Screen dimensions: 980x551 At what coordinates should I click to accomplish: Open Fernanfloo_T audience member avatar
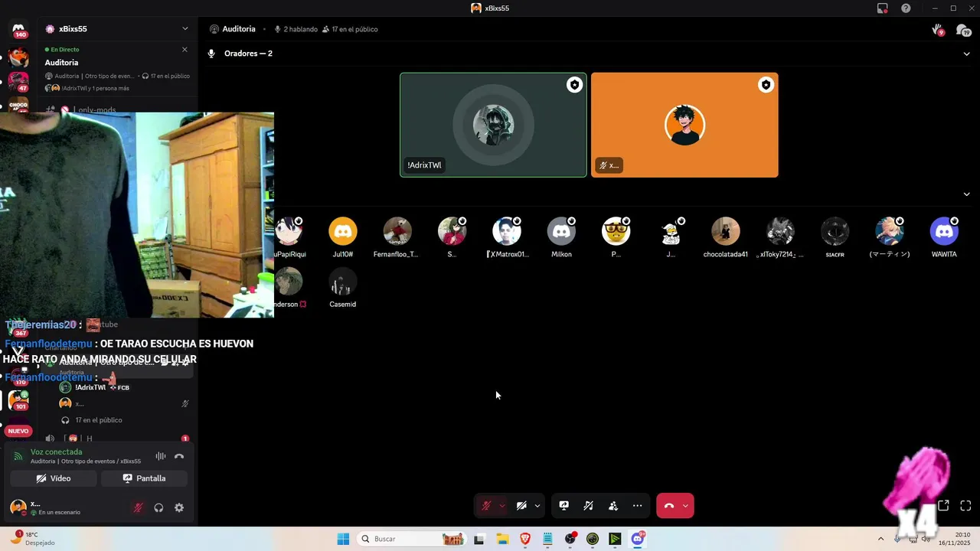pos(397,231)
